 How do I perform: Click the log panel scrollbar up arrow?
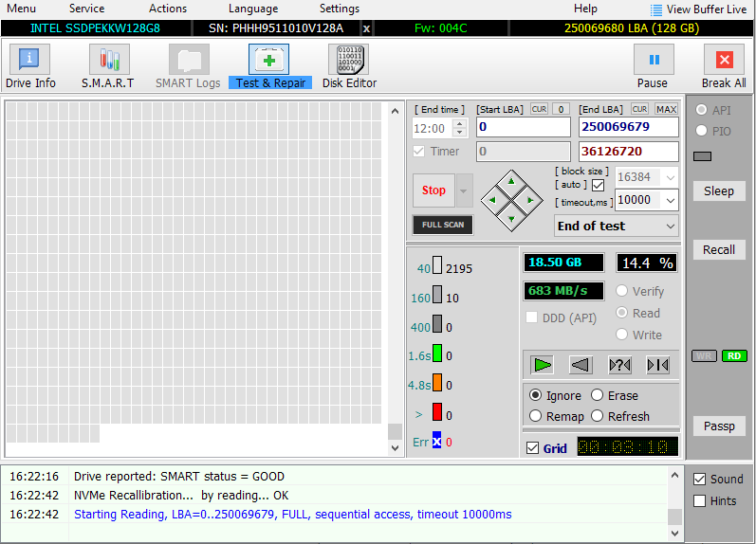click(674, 476)
